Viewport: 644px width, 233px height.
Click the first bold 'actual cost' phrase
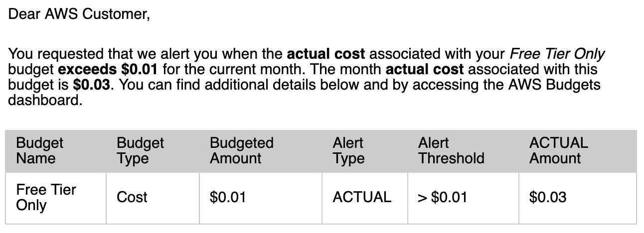(326, 54)
